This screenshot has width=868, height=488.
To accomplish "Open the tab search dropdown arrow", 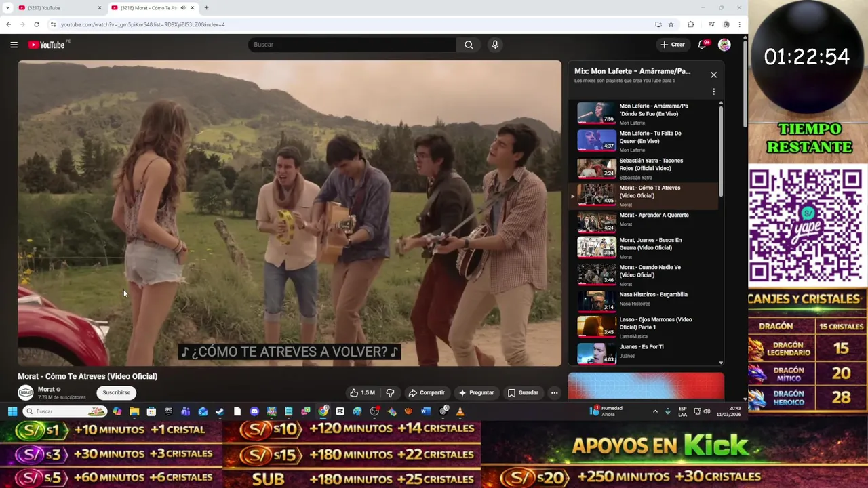I will tap(7, 7).
